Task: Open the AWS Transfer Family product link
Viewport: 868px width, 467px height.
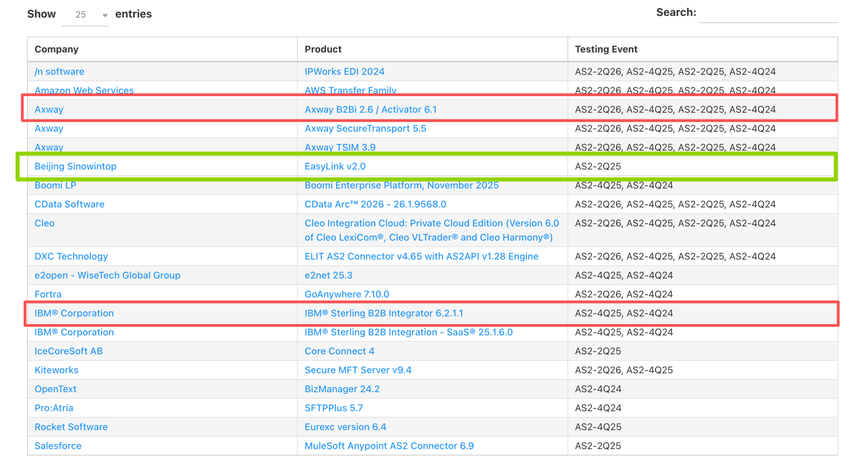Action: (x=350, y=90)
